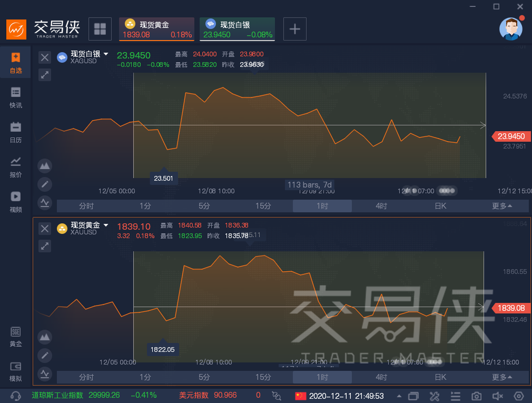
Task: Click the 23.9450 current price tag on silver axis
Action: pyautogui.click(x=511, y=136)
